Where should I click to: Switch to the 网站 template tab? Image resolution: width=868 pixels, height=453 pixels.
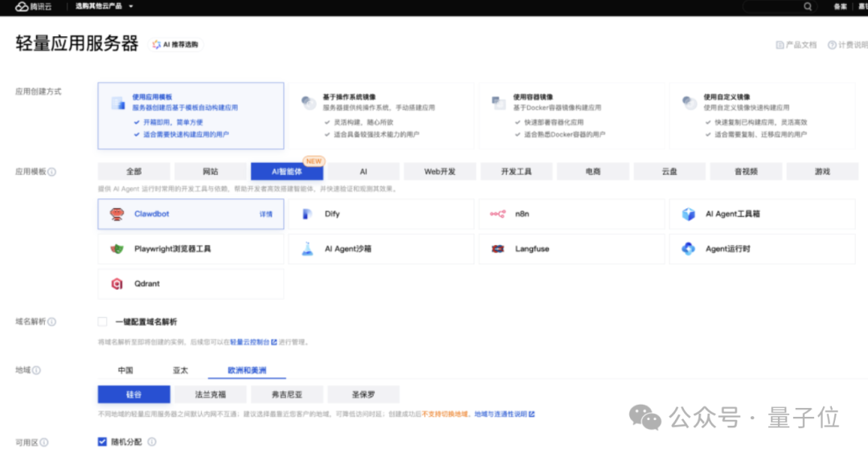pos(211,171)
